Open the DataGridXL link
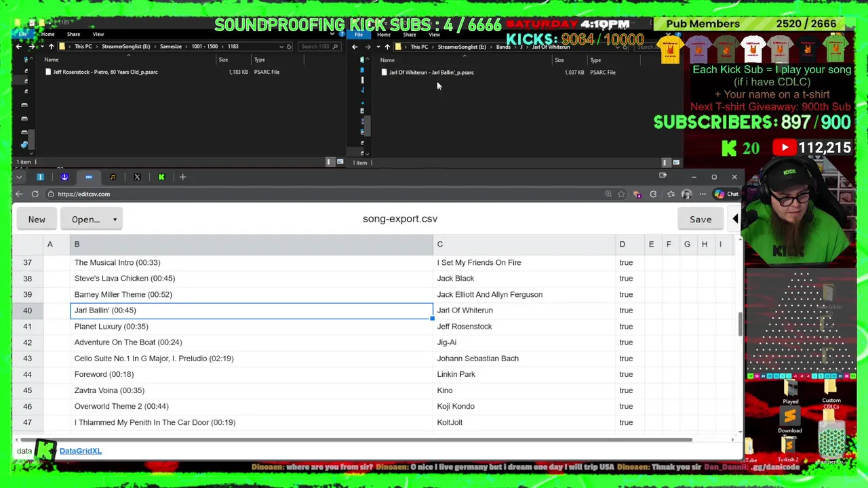This screenshot has height=488, width=868. 80,451
